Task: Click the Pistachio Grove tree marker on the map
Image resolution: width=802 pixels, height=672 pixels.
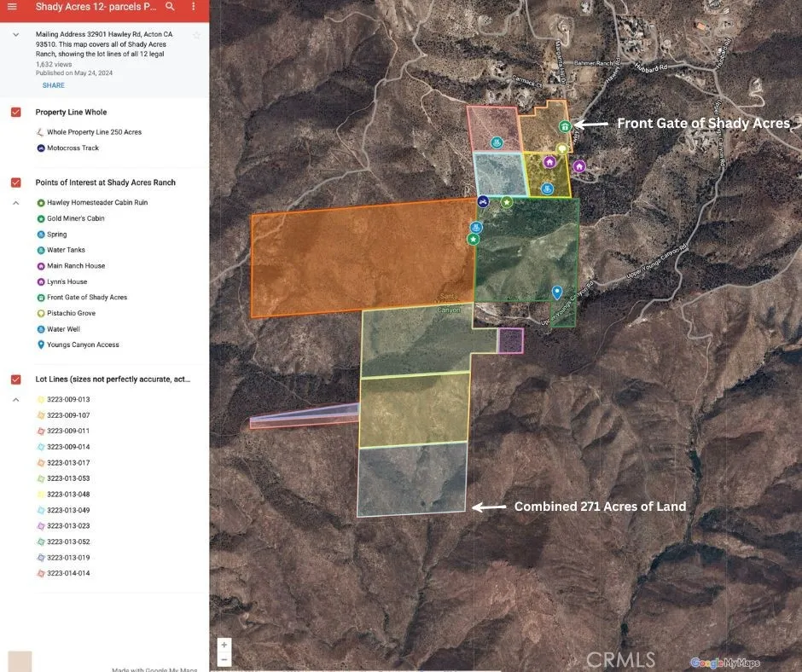Action: pyautogui.click(x=562, y=148)
